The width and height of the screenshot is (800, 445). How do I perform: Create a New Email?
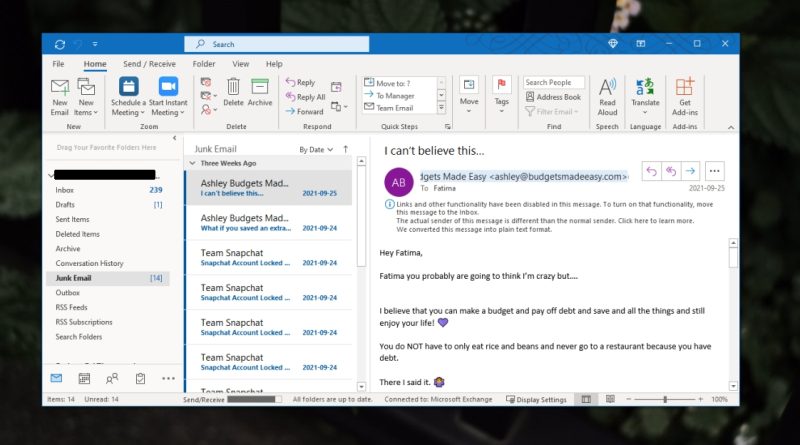[60, 97]
